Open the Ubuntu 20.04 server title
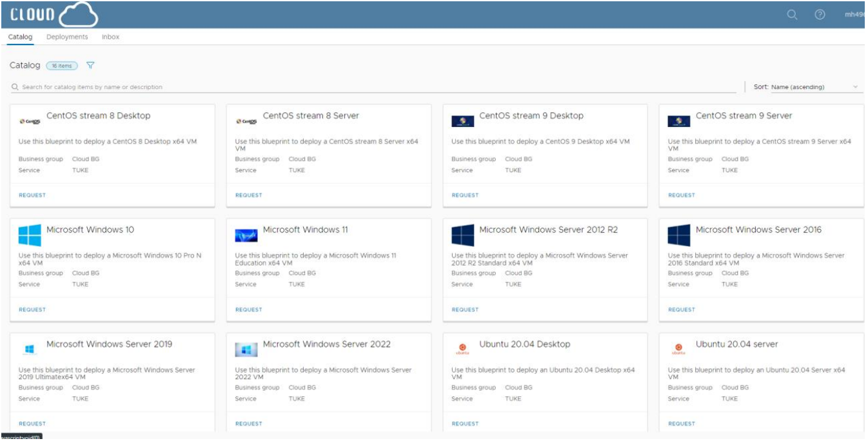This screenshot has height=441, width=868. click(x=737, y=344)
